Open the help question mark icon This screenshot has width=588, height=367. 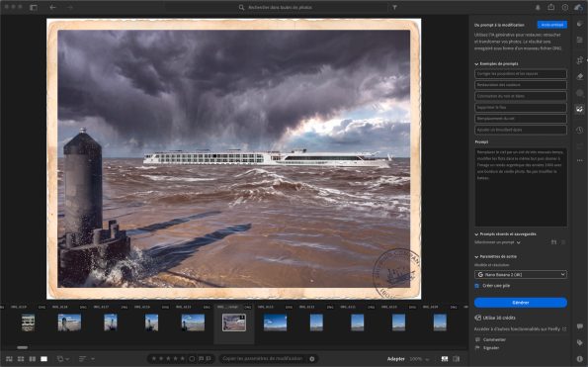tap(564, 7)
